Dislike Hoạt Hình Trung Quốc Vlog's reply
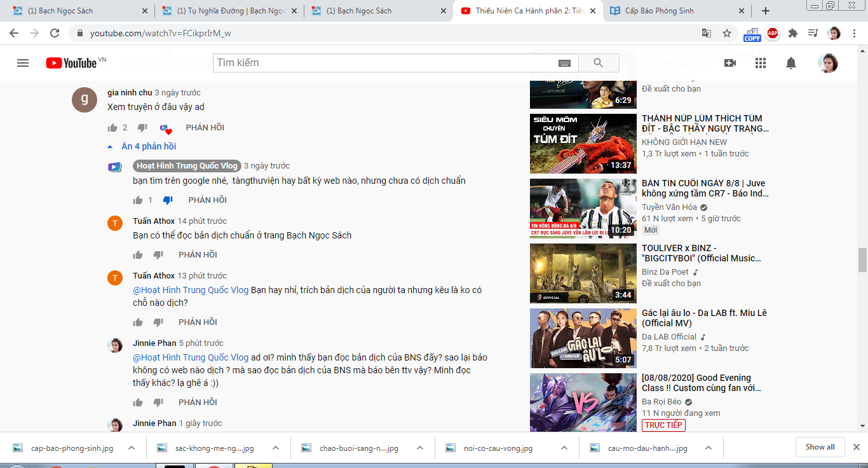868x468 pixels. (x=168, y=200)
